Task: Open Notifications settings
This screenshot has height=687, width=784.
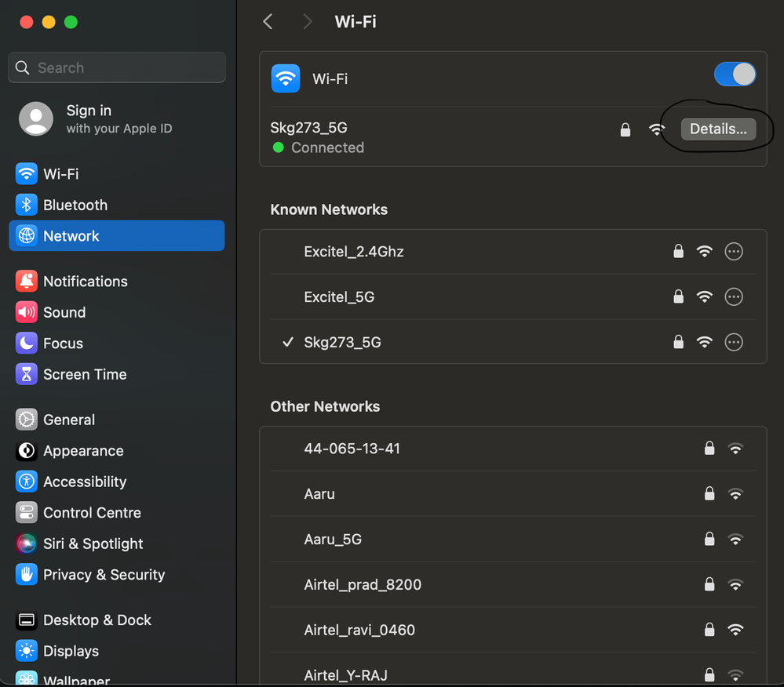Action: coord(116,282)
